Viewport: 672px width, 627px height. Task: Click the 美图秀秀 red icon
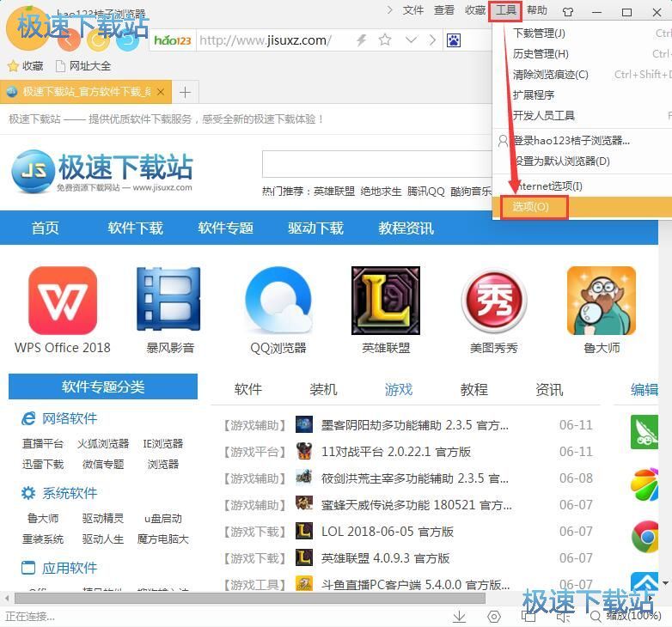[494, 301]
